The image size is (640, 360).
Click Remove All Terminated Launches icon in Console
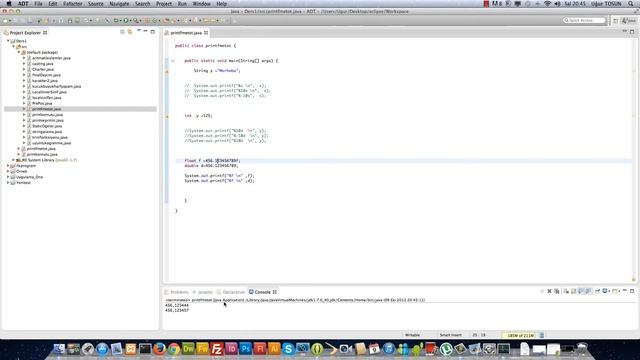click(x=557, y=291)
